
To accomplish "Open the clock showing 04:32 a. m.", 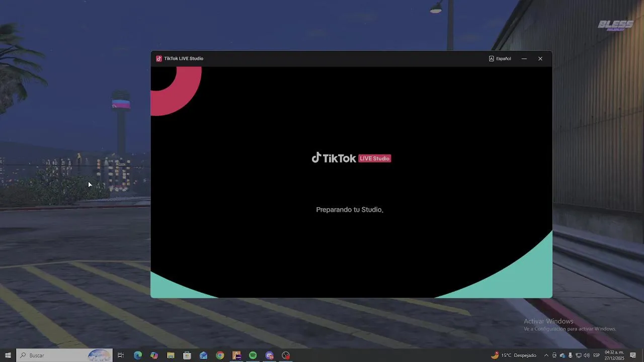I will [614, 355].
